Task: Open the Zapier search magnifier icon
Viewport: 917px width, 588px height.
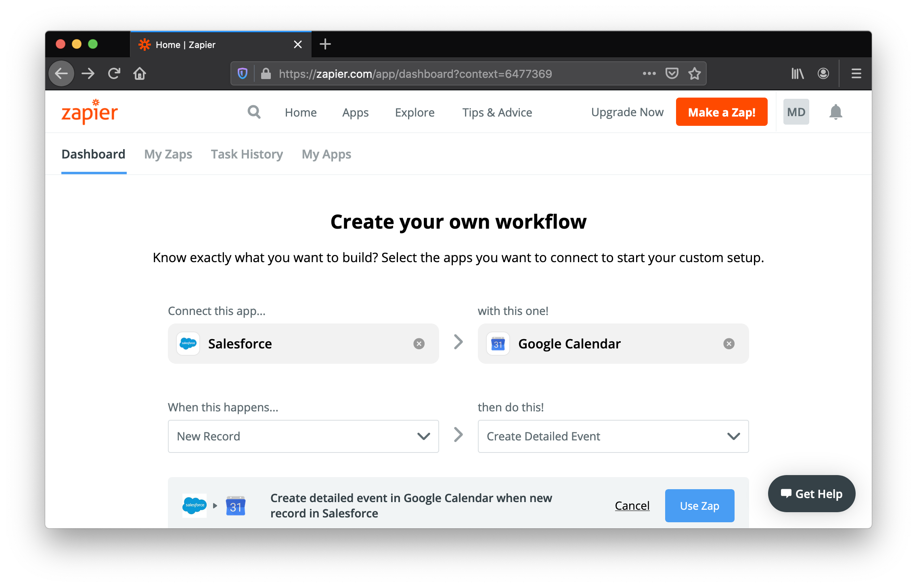Action: click(x=254, y=112)
